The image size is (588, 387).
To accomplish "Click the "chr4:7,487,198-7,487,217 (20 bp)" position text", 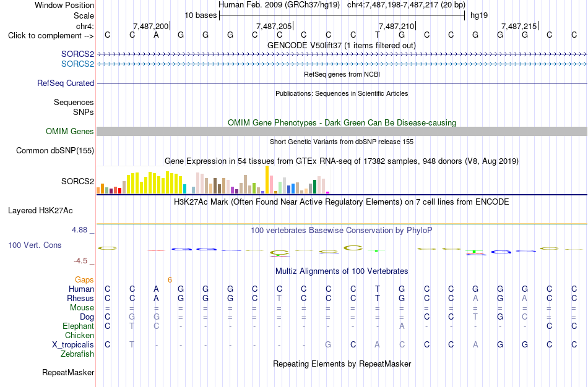I will (406, 5).
